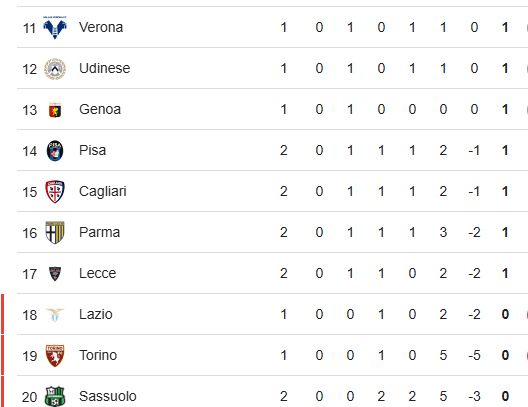Open the Udinese team link

click(x=105, y=68)
